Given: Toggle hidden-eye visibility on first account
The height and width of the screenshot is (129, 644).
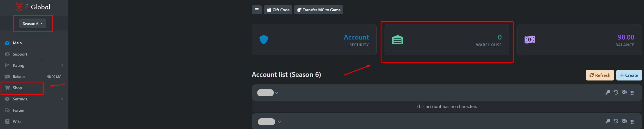Looking at the screenshot, I should click(624, 92).
